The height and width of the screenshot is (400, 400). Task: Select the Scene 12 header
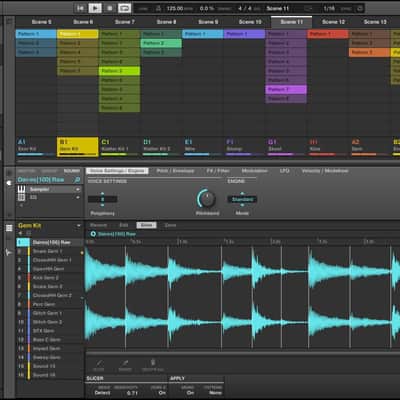(x=333, y=22)
